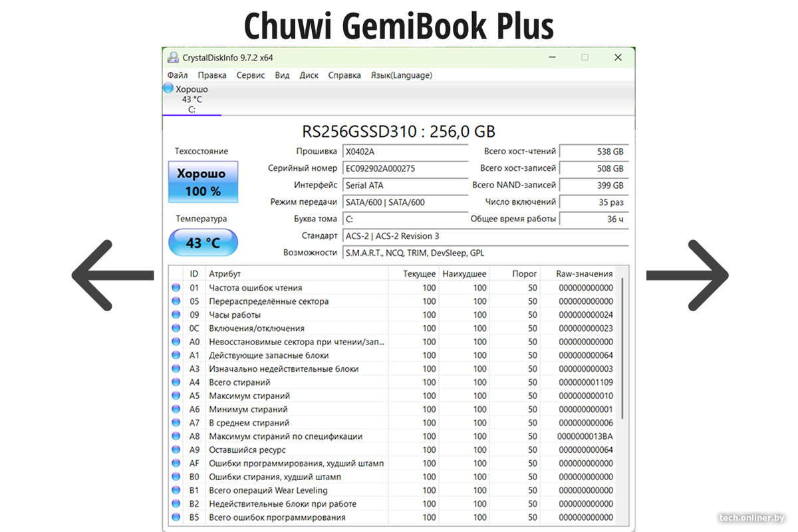This screenshot has width=798, height=532.
Task: Click the S.M.A.R.T., NCQ, TRIM features field
Action: 485,253
